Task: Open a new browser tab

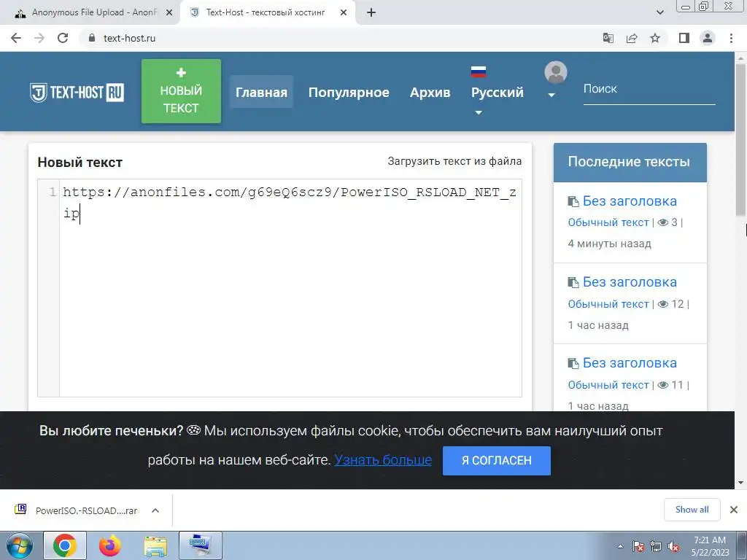Action: click(x=371, y=13)
